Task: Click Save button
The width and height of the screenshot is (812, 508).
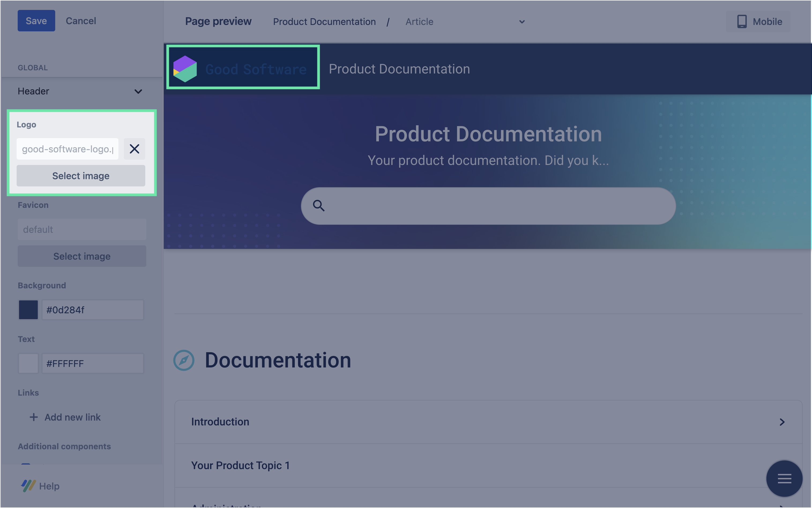Action: [x=36, y=21]
